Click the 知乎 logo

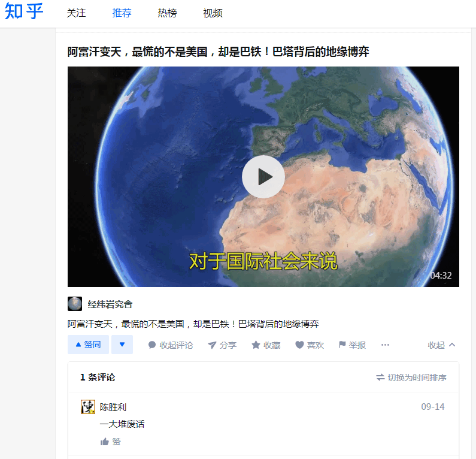(24, 11)
